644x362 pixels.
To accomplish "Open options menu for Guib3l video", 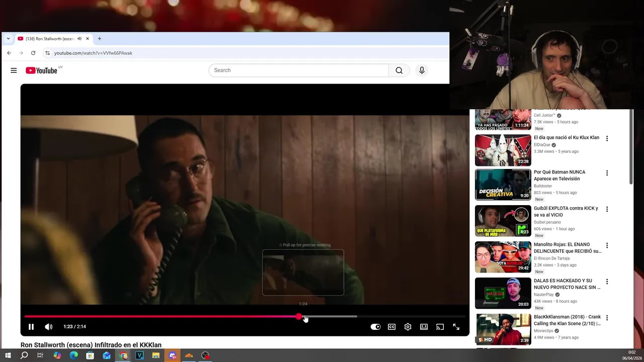I will (x=607, y=209).
